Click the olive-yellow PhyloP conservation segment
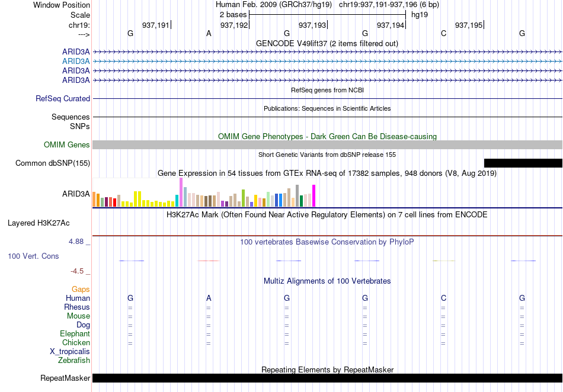The width and height of the screenshot is (563, 392). pos(443,261)
